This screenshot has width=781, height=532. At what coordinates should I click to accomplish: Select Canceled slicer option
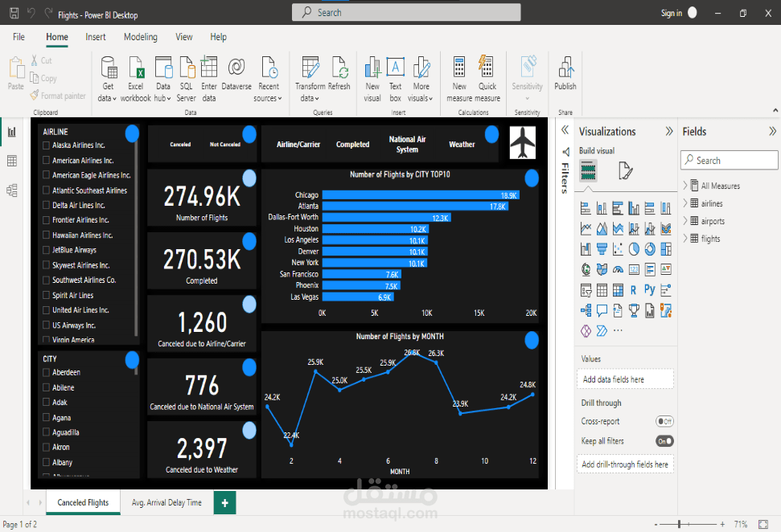[x=180, y=145]
